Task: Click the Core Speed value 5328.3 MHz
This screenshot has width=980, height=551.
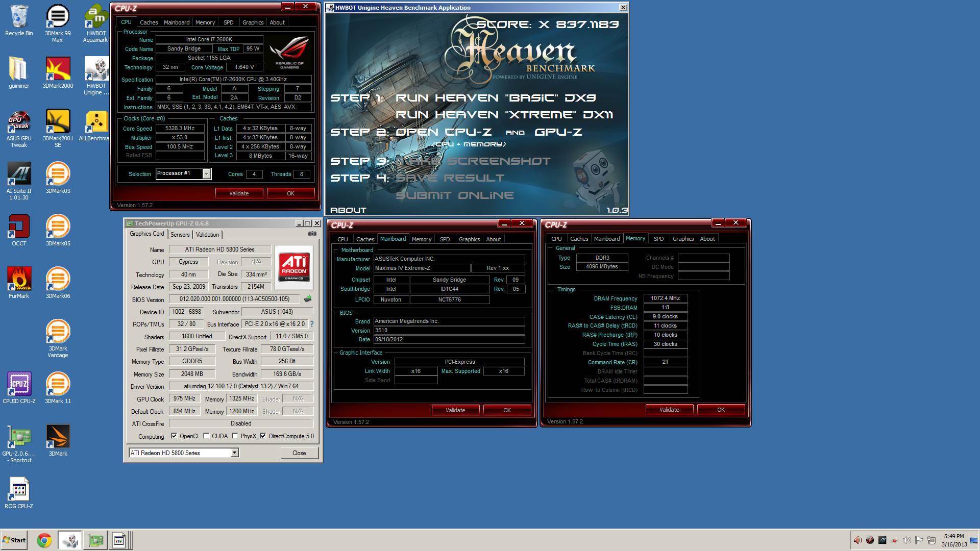Action: pos(180,129)
